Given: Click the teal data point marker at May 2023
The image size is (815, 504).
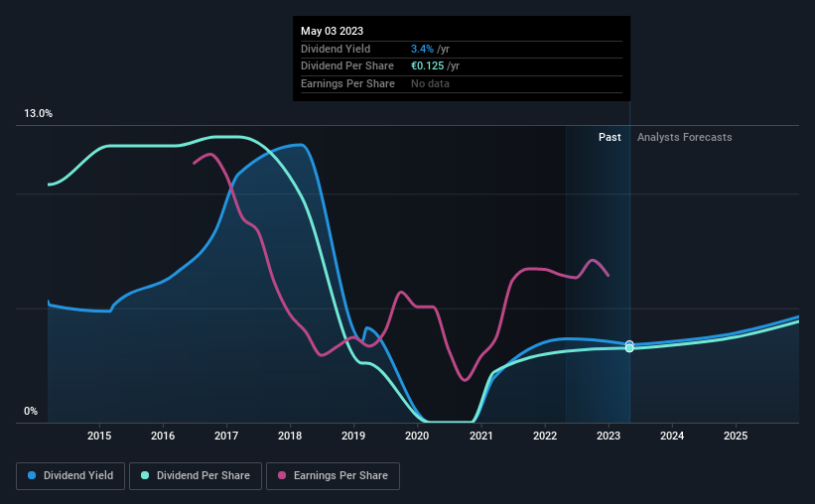Looking at the screenshot, I should tap(629, 348).
